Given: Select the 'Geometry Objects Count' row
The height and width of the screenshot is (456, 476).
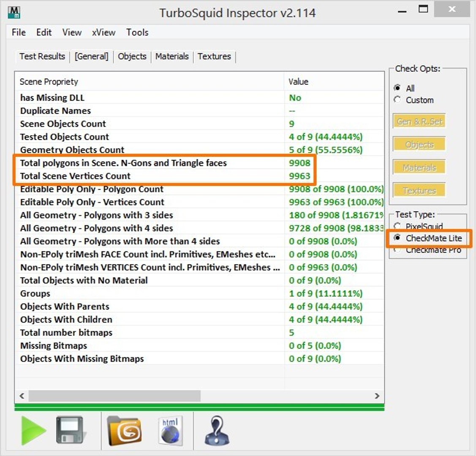Looking at the screenshot, I should (x=199, y=150).
